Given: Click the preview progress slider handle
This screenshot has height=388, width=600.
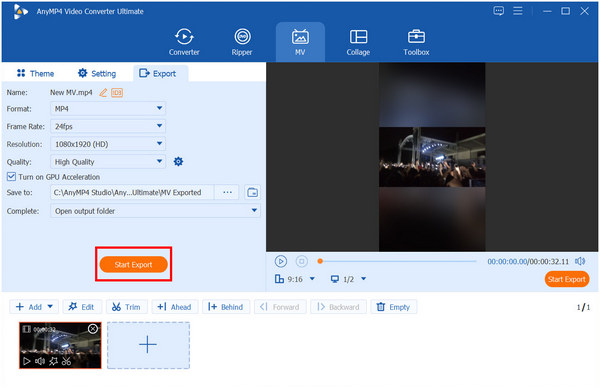Looking at the screenshot, I should (320, 261).
